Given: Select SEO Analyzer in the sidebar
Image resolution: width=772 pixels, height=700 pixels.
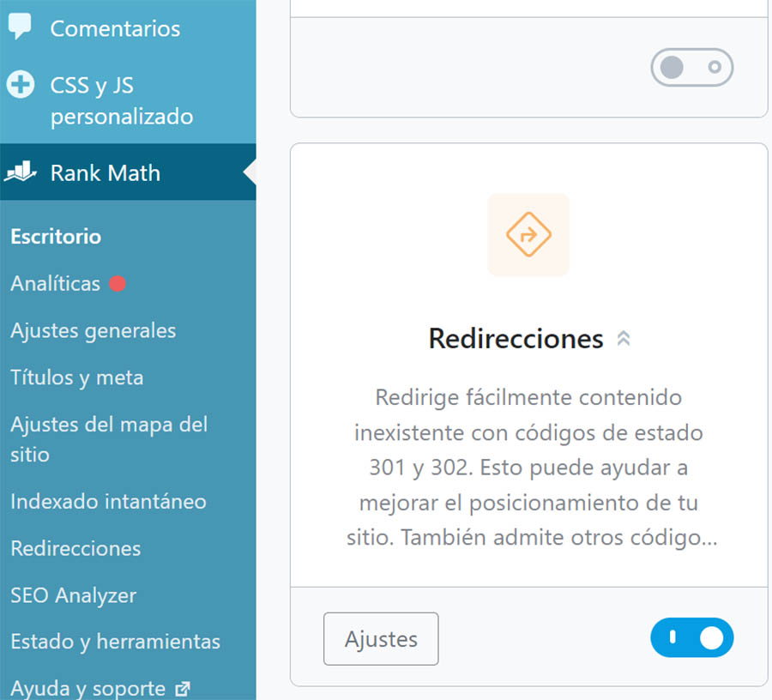Looking at the screenshot, I should pyautogui.click(x=73, y=595).
